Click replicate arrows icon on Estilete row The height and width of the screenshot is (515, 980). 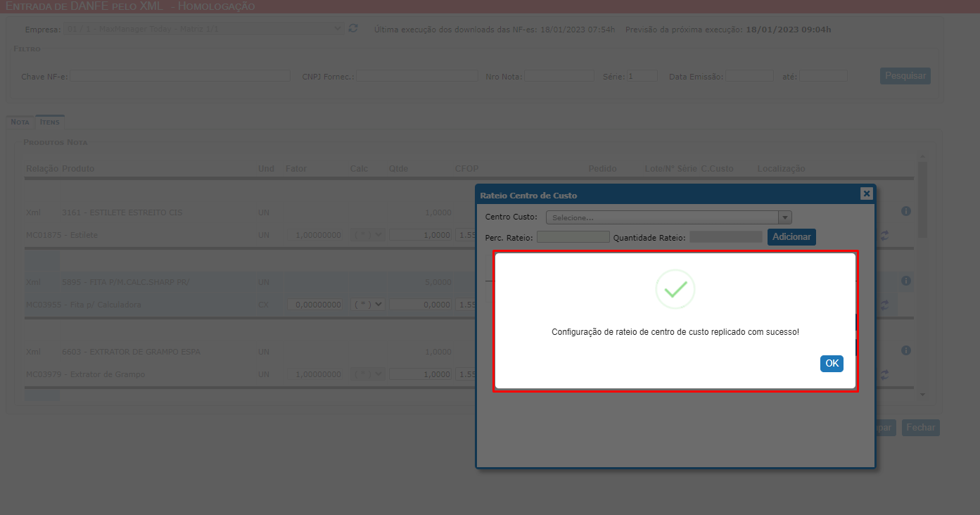(884, 236)
